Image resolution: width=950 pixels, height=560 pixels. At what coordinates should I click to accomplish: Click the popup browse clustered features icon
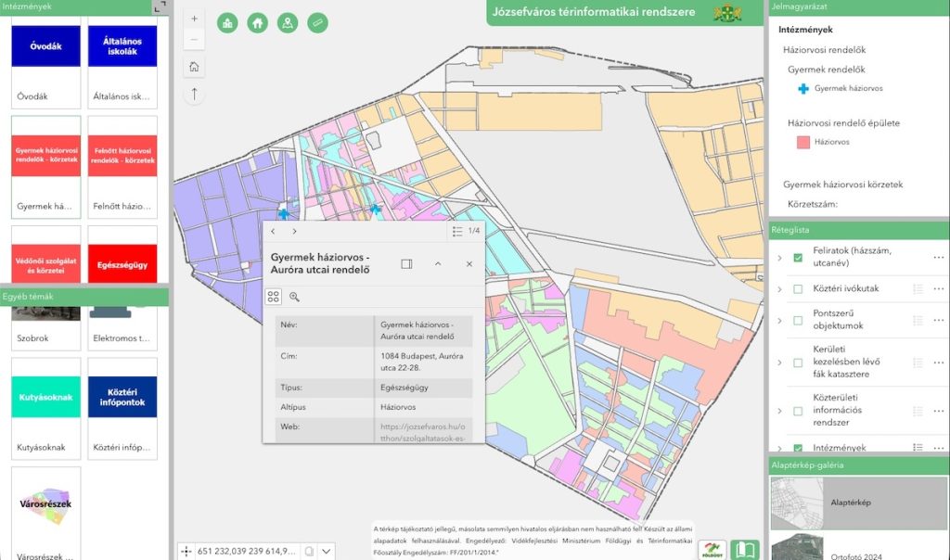click(x=274, y=297)
